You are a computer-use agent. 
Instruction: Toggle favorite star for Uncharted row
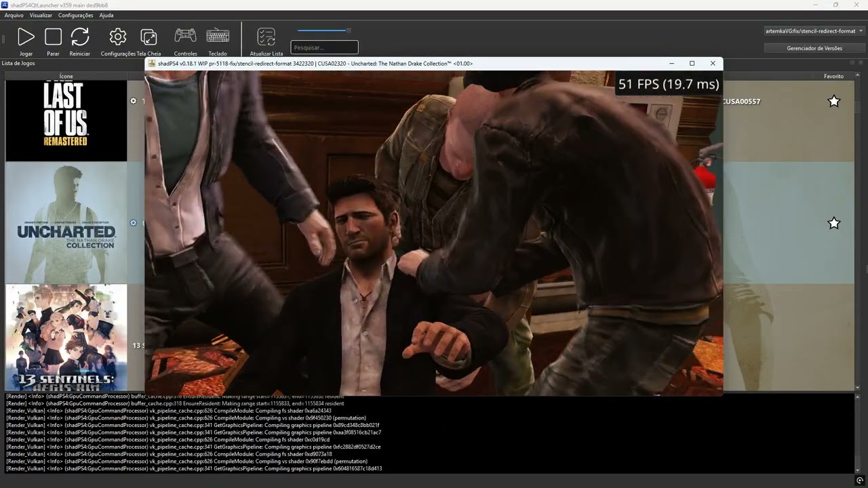(834, 223)
